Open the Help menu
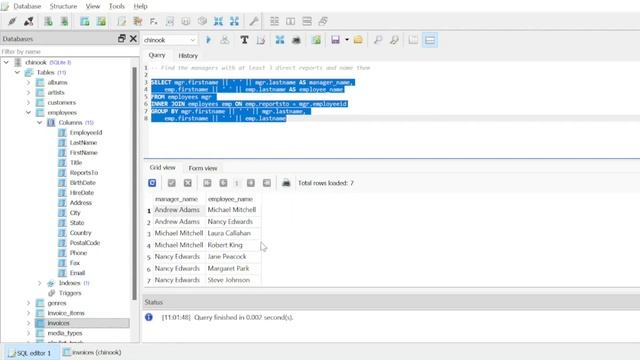Viewport: 640px width, 360px height. tap(140, 6)
